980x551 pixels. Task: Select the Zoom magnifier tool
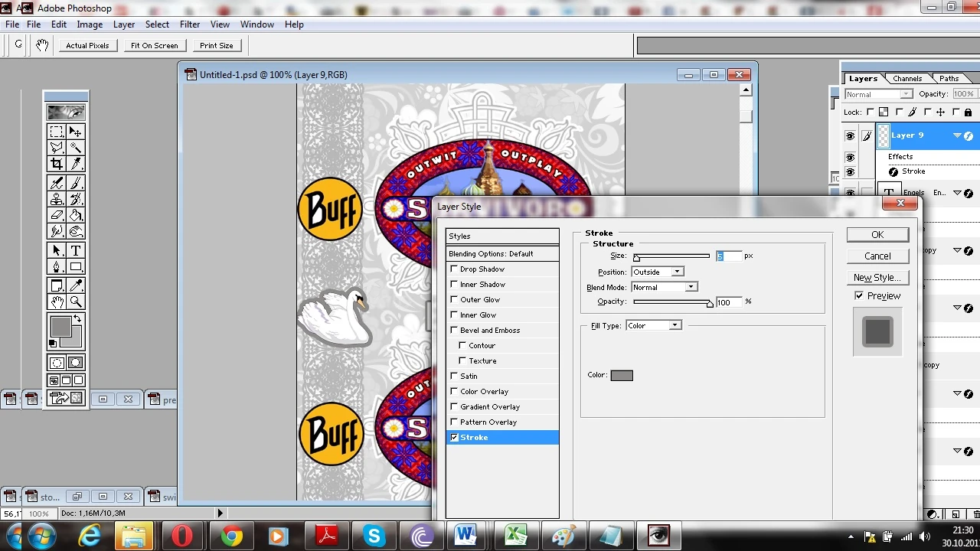point(76,302)
